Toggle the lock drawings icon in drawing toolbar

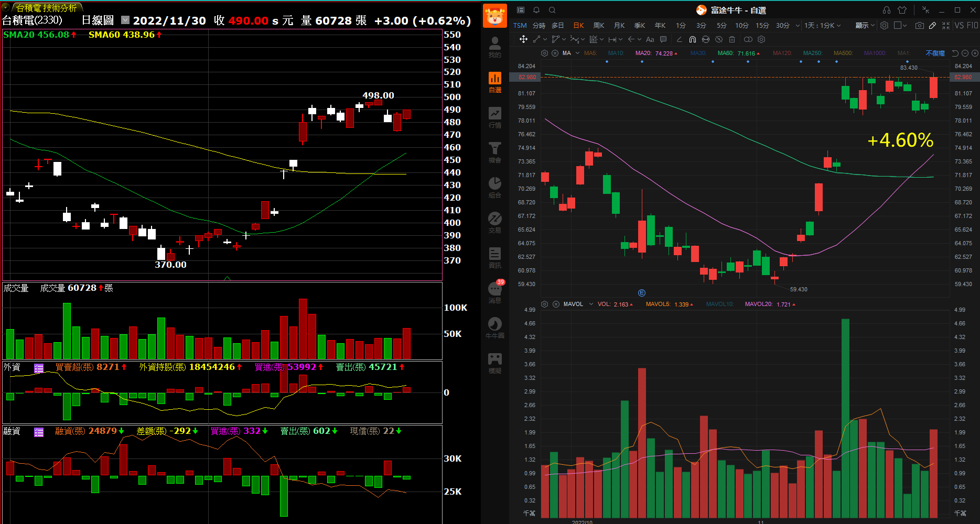[706, 39]
